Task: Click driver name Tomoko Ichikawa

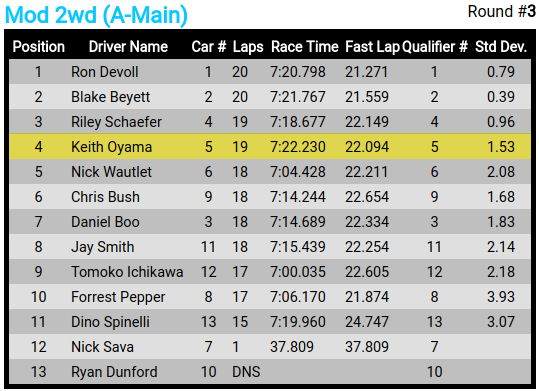Action: [x=127, y=272]
